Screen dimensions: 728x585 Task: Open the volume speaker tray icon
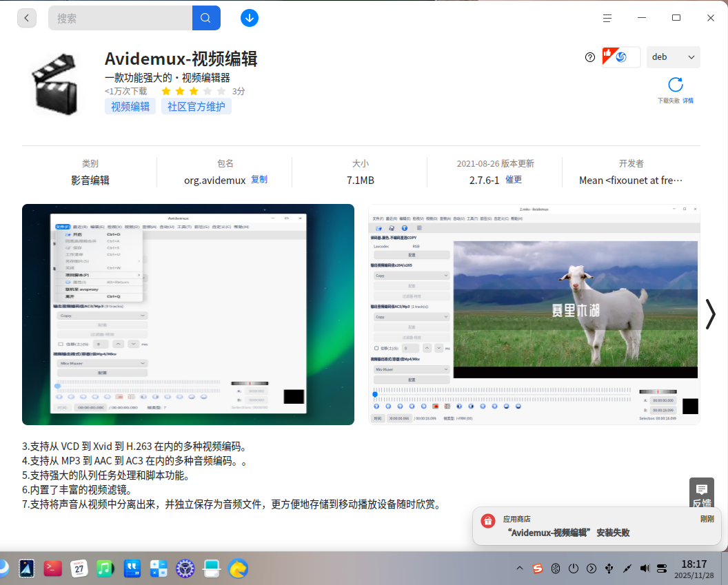[645, 568]
